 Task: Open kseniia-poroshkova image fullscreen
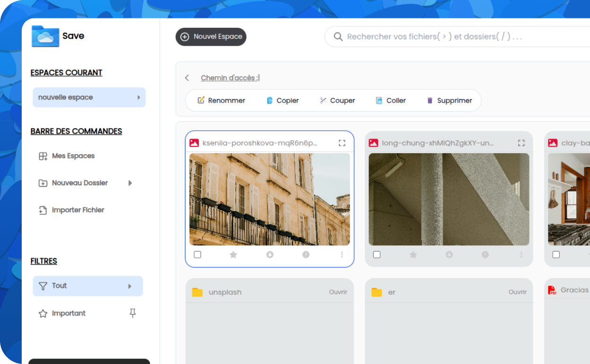pyautogui.click(x=342, y=143)
